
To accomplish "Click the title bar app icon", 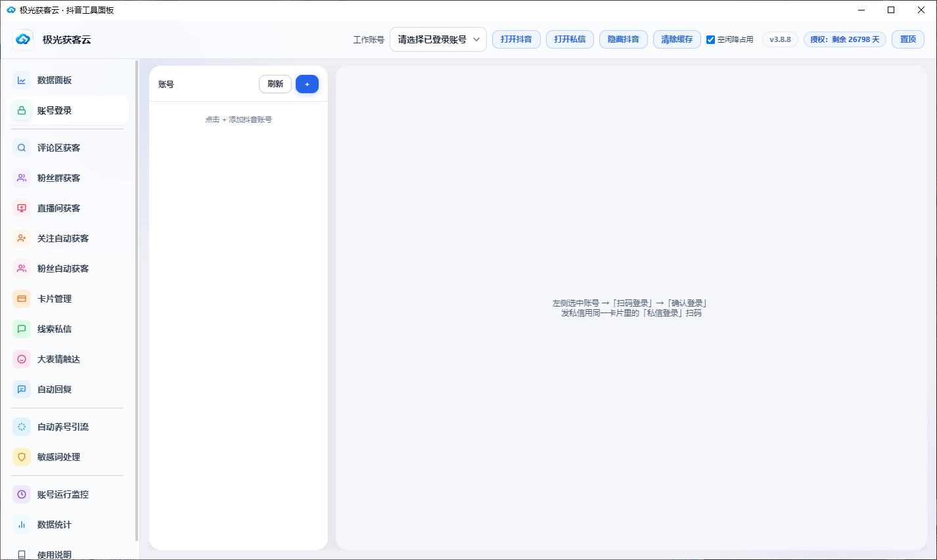I will (11, 10).
